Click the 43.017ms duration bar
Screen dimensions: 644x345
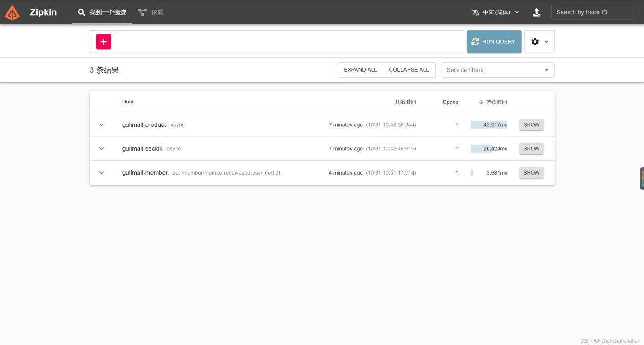pyautogui.click(x=489, y=125)
